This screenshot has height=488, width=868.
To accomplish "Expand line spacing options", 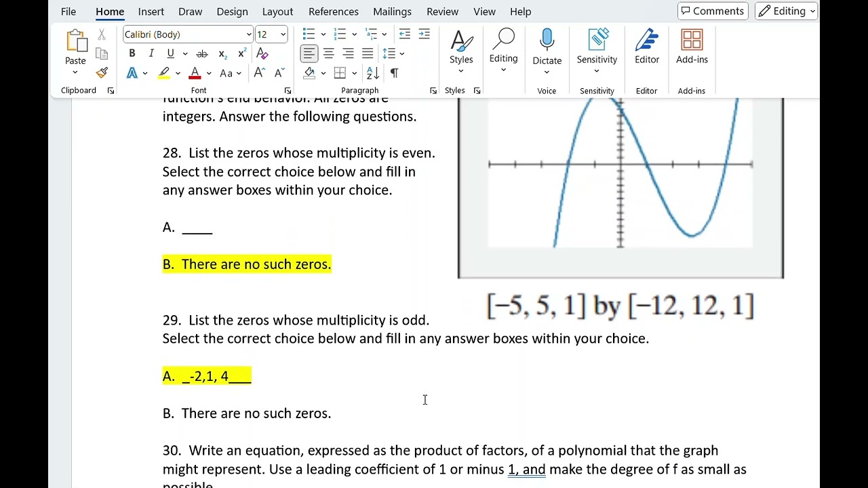I will (x=393, y=54).
